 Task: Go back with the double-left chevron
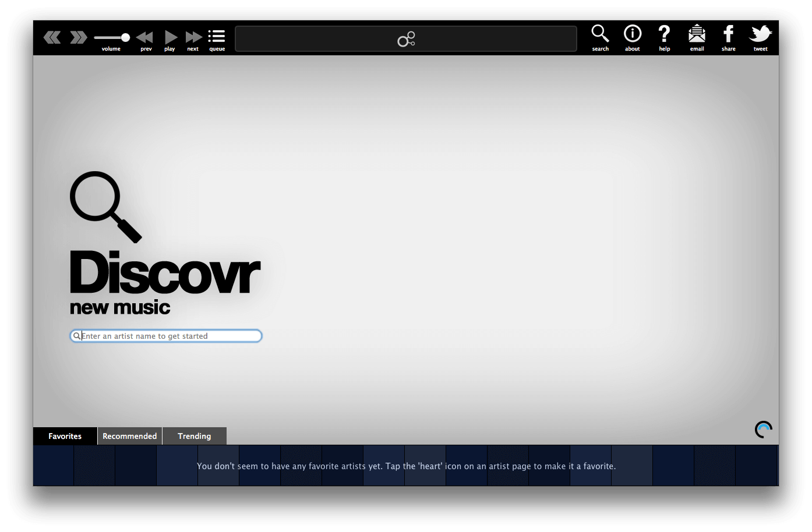point(52,38)
